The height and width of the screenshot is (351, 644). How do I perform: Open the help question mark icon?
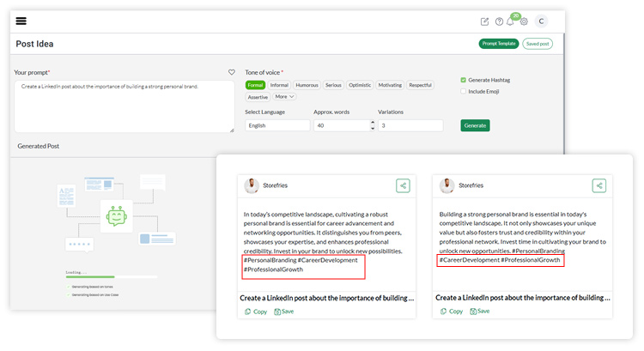pyautogui.click(x=499, y=21)
